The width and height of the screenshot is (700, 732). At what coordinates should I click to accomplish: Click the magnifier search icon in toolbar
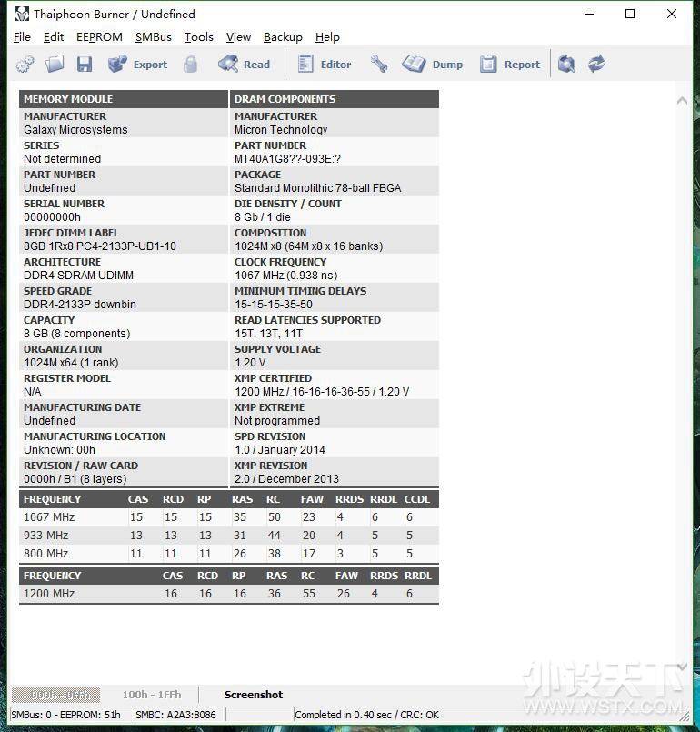[566, 64]
